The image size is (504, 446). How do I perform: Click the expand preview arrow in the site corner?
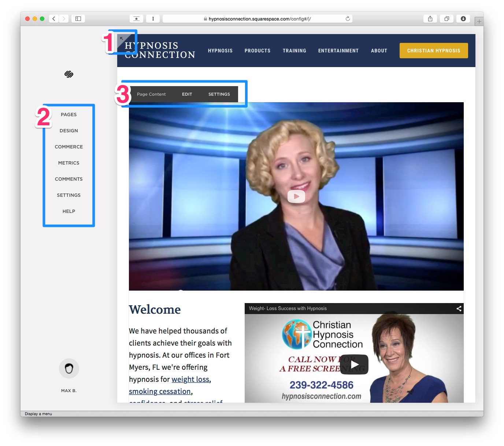coord(122,38)
